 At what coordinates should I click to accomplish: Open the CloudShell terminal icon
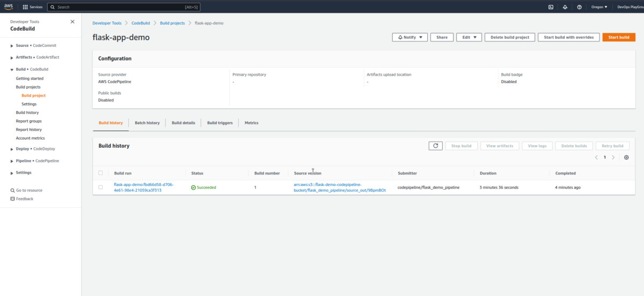tap(551, 7)
